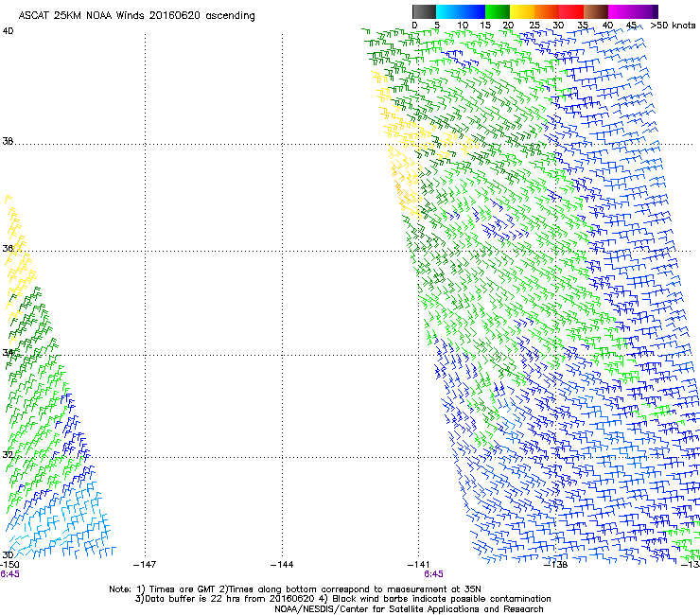Click the 'Data buffer is 22 hrs' note
Screen dimensions: 700x615
coord(342,599)
